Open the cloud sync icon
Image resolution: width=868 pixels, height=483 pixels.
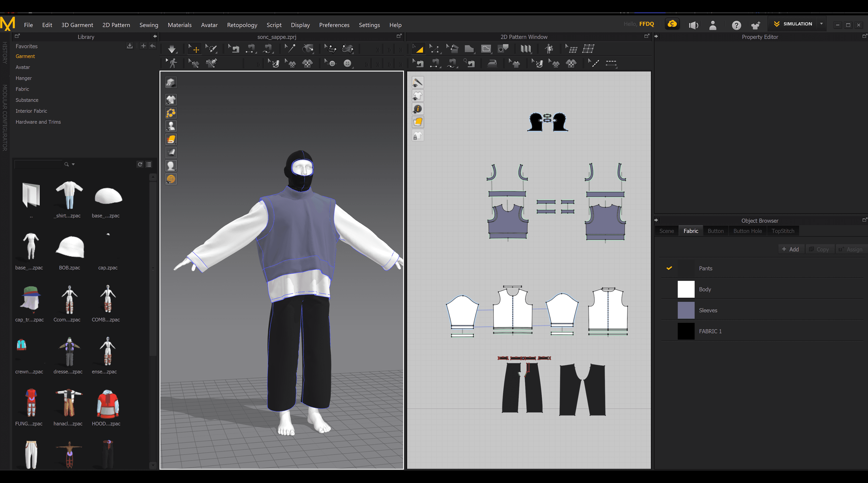672,24
